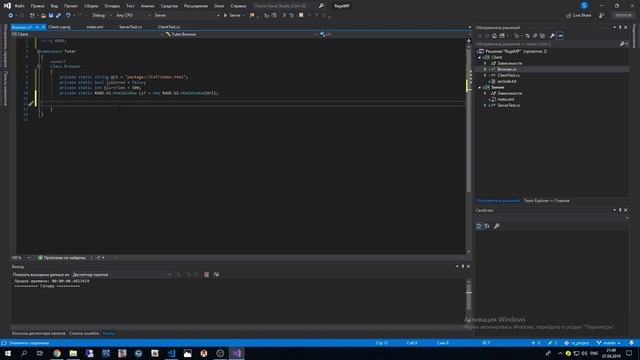Switch to the ServerTest.cs editor tab
This screenshot has width=640, height=360.
[130, 27]
